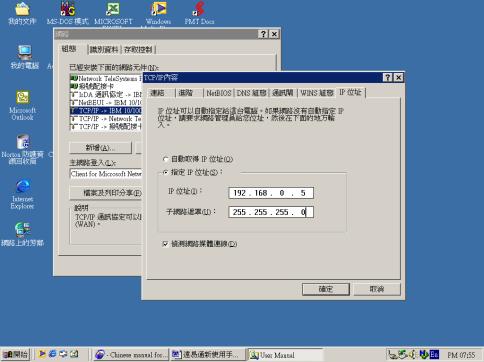Switch to the 通訊閘 tab
Viewport: 484px width, 362px height.
point(283,93)
